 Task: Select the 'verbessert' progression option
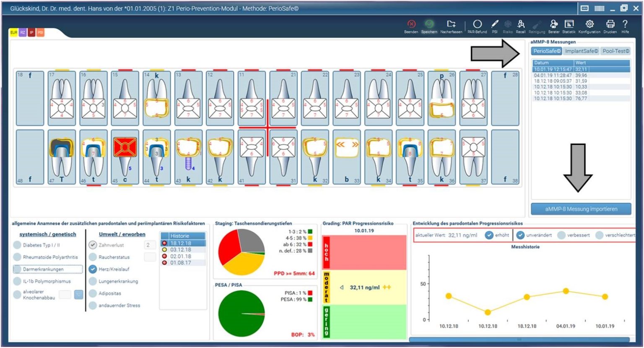point(561,235)
